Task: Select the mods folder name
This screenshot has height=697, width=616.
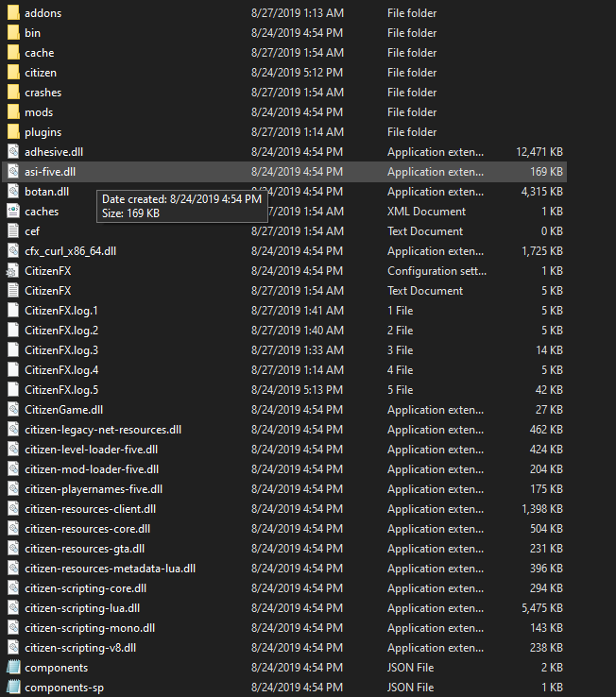Action: 39,112
